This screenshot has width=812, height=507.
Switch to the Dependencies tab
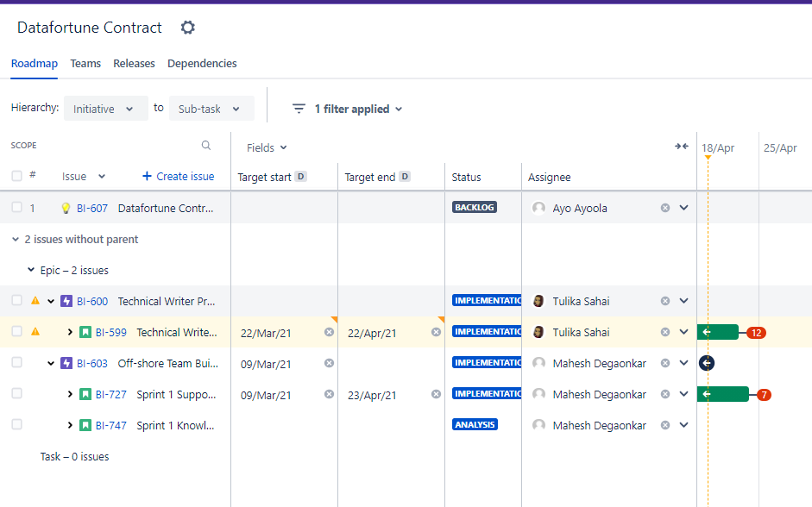pos(202,64)
